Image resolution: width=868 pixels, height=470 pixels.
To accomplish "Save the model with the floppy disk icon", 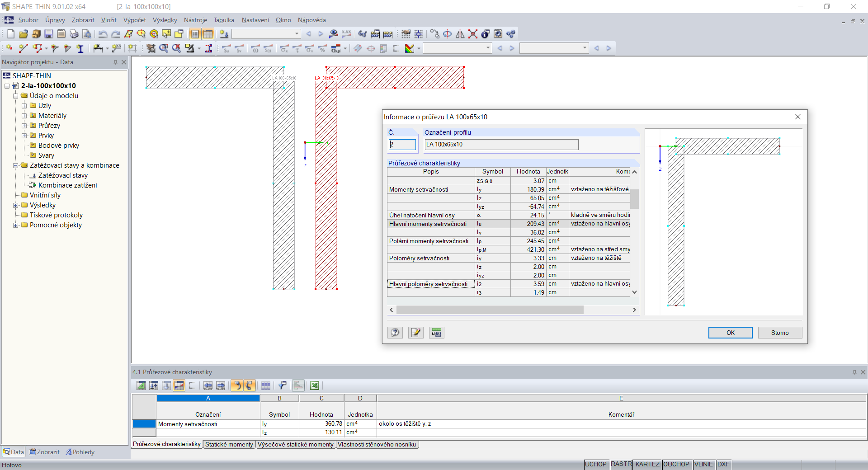I will click(x=49, y=34).
